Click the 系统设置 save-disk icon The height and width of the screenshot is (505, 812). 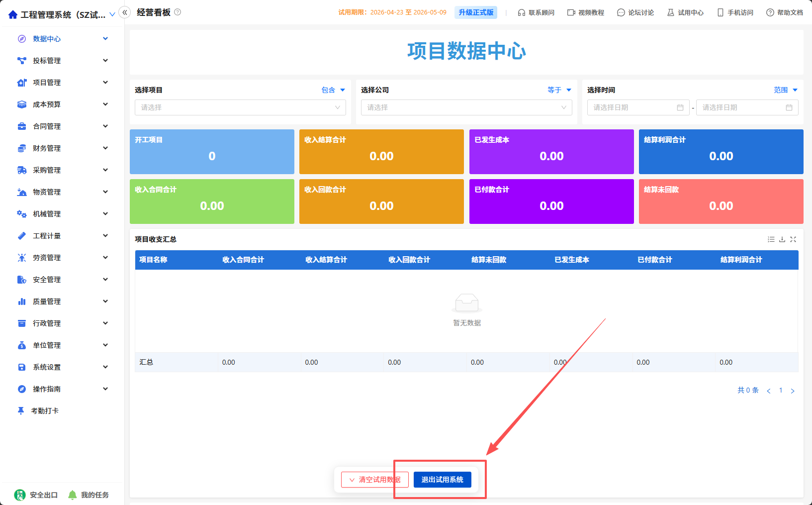click(22, 367)
